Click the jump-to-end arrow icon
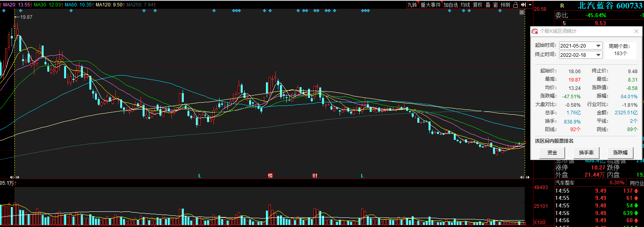Image resolution: width=644 pixels, height=227 pixels. point(523,5)
